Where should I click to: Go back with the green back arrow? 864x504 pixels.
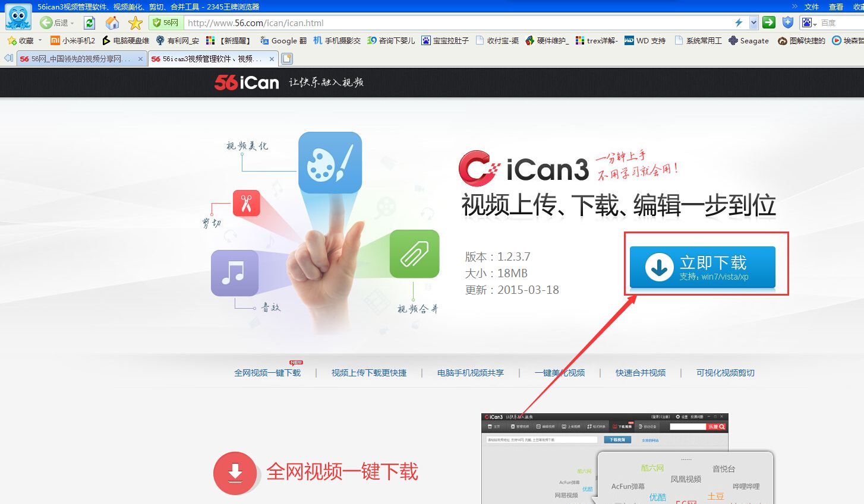click(x=47, y=23)
